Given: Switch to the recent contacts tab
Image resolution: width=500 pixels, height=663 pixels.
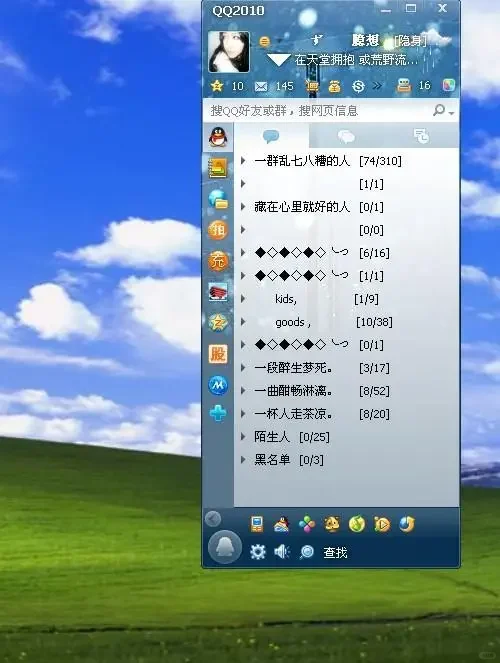Looking at the screenshot, I should pyautogui.click(x=421, y=136).
